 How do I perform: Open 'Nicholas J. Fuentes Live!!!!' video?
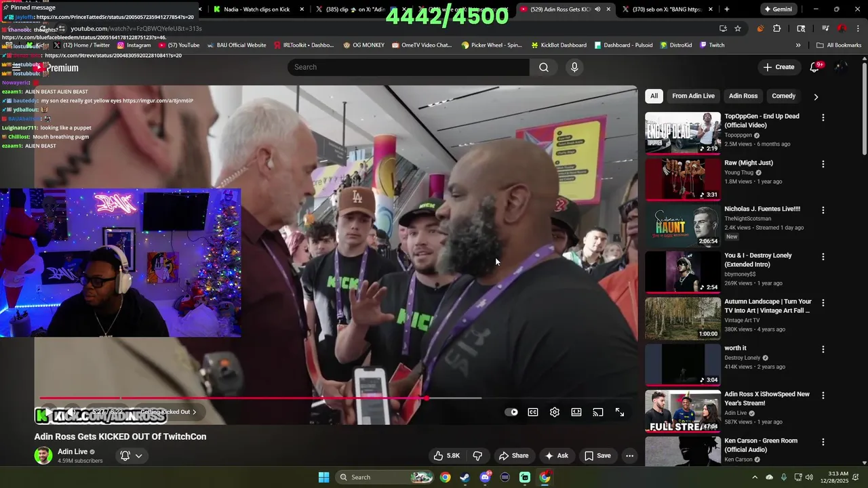tap(683, 226)
